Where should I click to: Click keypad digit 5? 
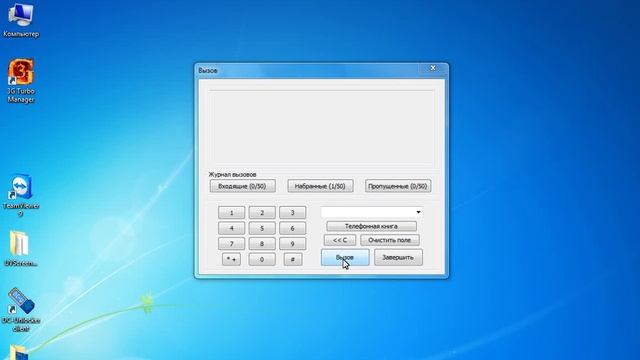pyautogui.click(x=262, y=228)
